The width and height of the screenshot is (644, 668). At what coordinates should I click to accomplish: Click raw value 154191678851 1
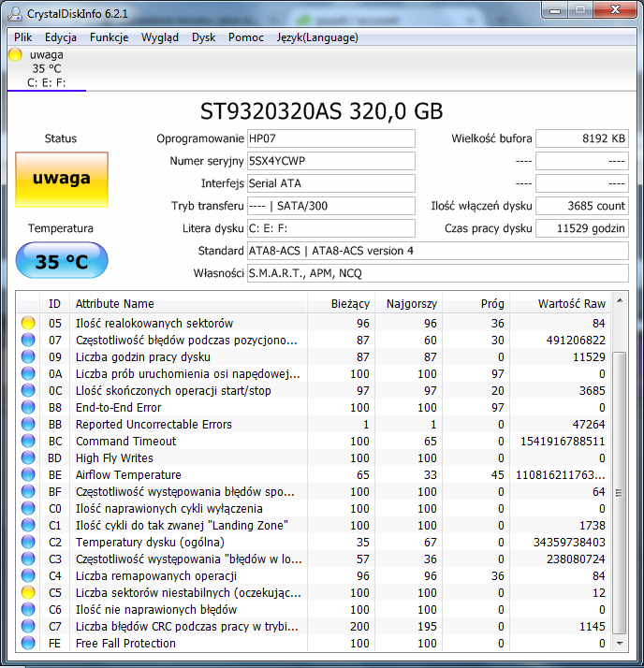tap(563, 441)
